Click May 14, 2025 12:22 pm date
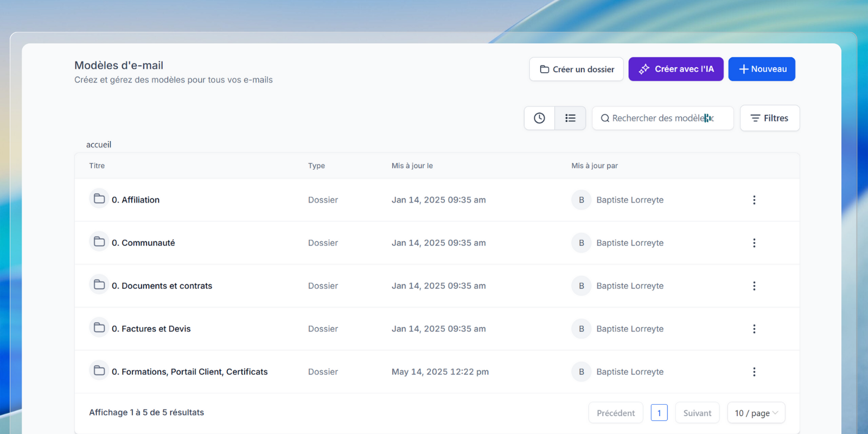Screen dimensions: 868x434 tap(440, 372)
